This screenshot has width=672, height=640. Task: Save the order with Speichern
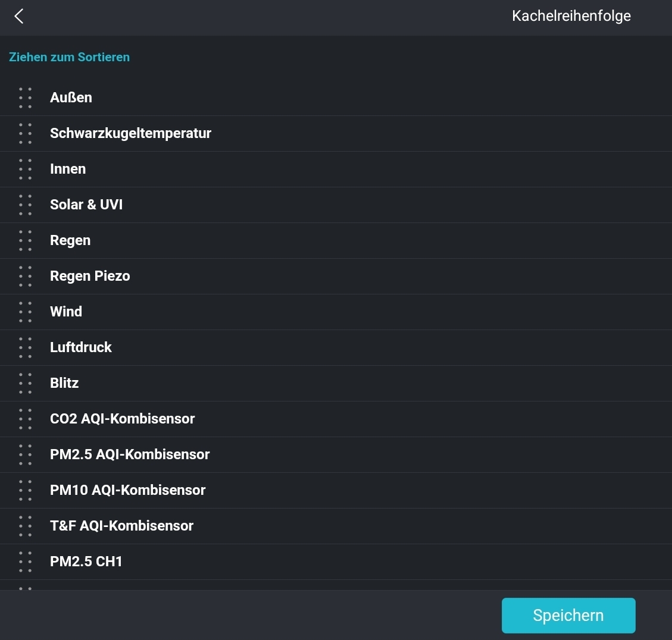pos(568,616)
